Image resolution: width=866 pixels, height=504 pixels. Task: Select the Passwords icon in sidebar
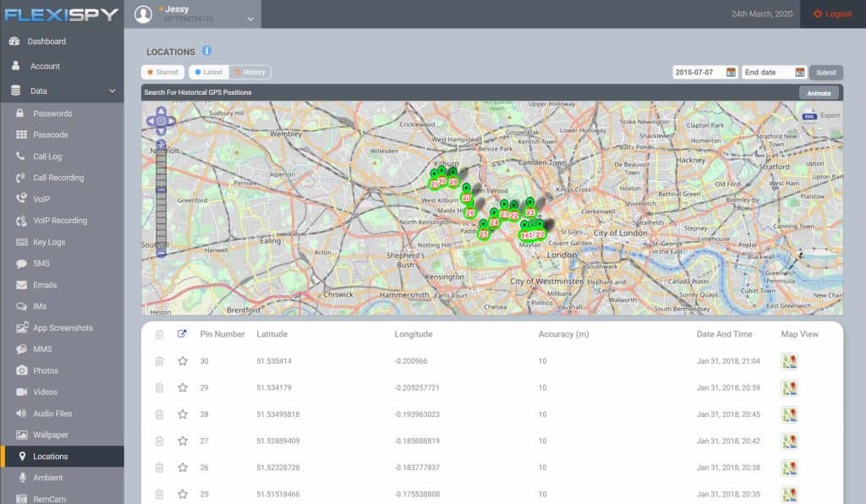19,113
